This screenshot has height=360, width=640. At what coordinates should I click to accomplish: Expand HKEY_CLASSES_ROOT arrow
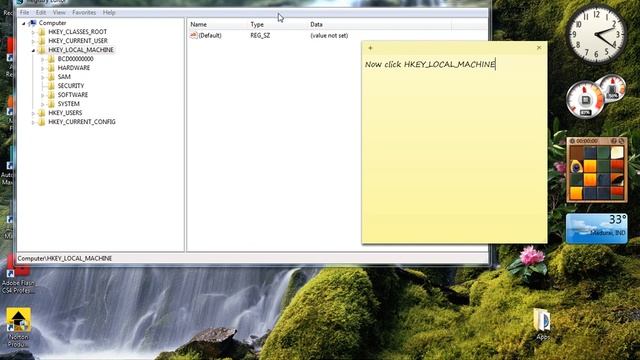[x=33, y=32]
